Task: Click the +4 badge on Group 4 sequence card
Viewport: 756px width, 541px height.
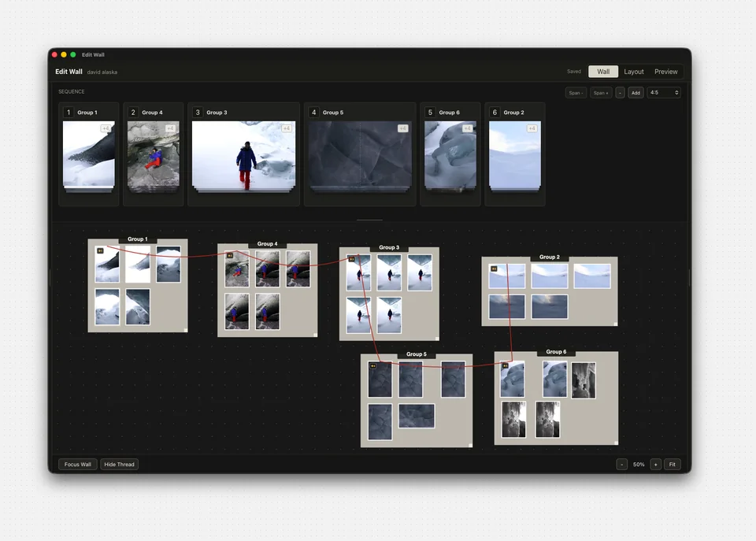Action: coord(170,128)
